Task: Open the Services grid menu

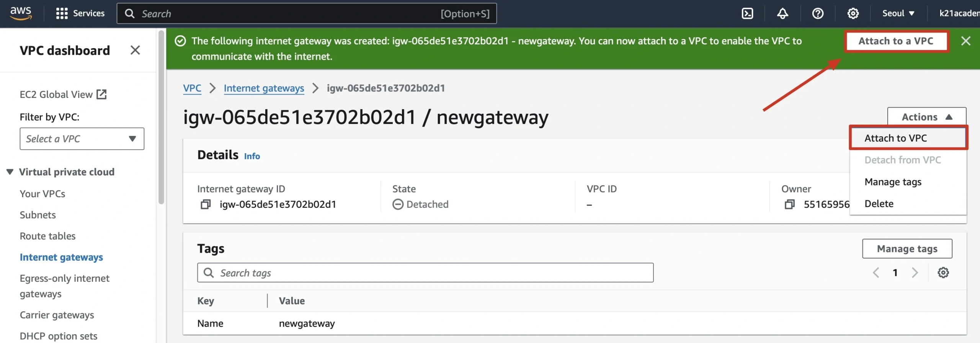Action: coord(80,14)
